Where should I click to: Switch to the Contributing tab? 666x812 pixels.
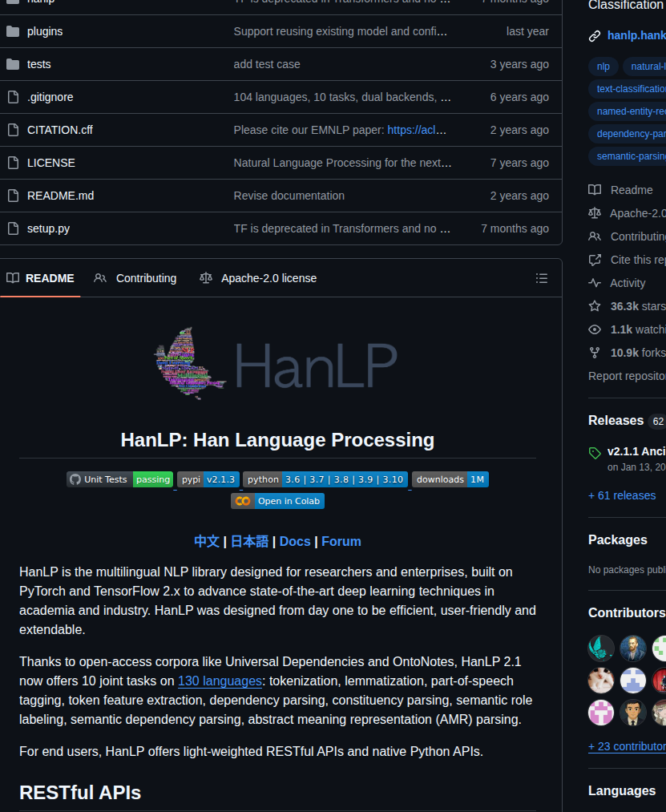pyautogui.click(x=135, y=278)
